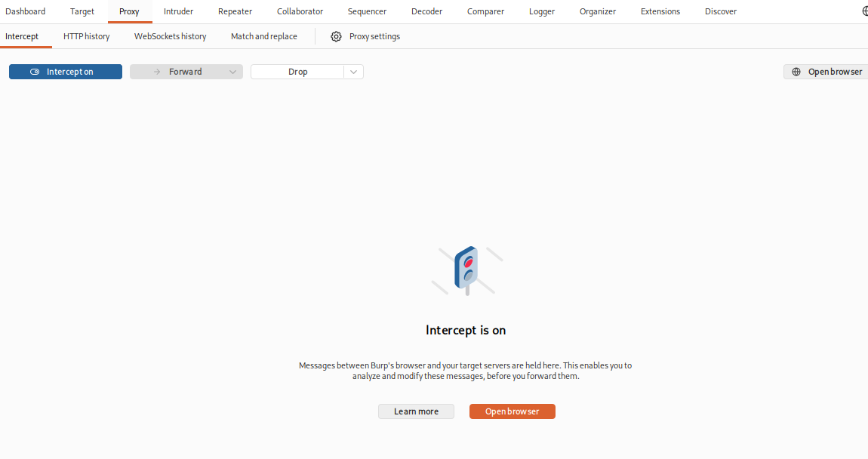Open the HTTP history sub-tab
The height and width of the screenshot is (459, 868).
[86, 36]
